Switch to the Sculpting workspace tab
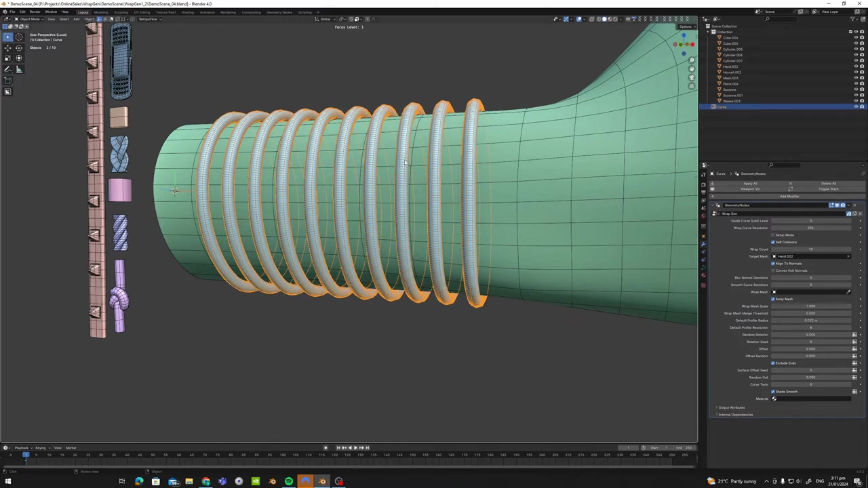This screenshot has height=488, width=868. [x=121, y=12]
